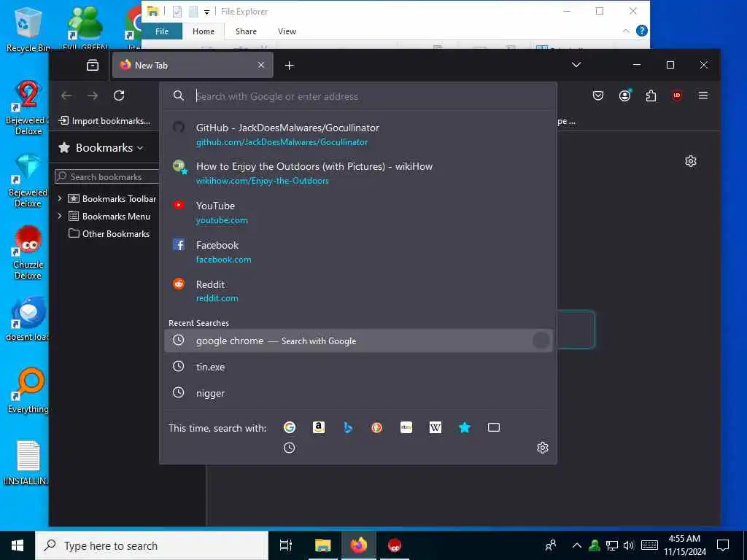Go back with the back arrow
The image size is (747, 560).
click(66, 96)
